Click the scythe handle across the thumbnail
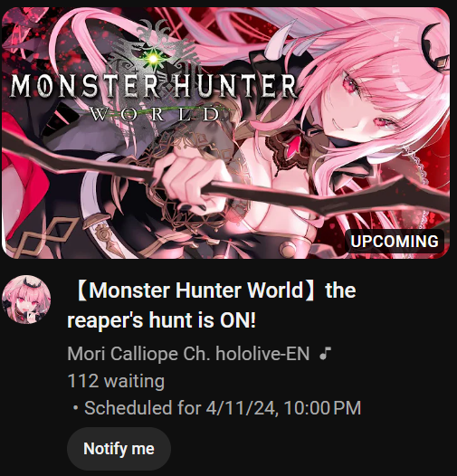Screen dimensions: 457x476 224,179
